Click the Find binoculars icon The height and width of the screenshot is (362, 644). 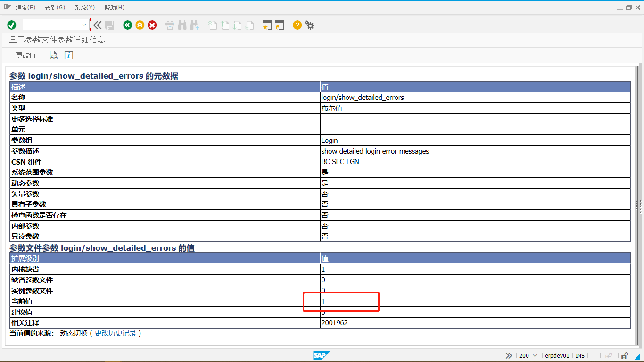[x=182, y=25]
